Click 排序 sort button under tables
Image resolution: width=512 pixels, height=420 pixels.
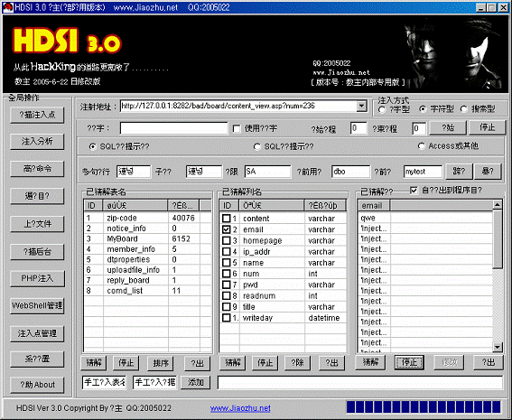pyautogui.click(x=161, y=362)
